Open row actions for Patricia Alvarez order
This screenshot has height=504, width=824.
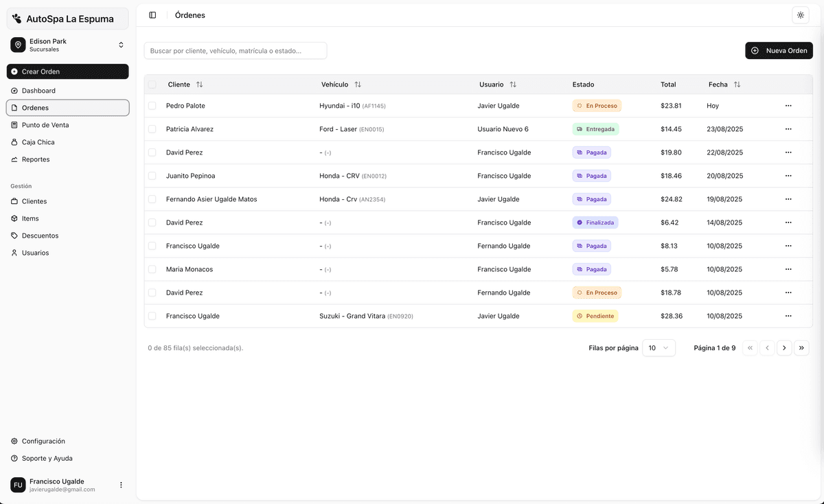click(788, 129)
